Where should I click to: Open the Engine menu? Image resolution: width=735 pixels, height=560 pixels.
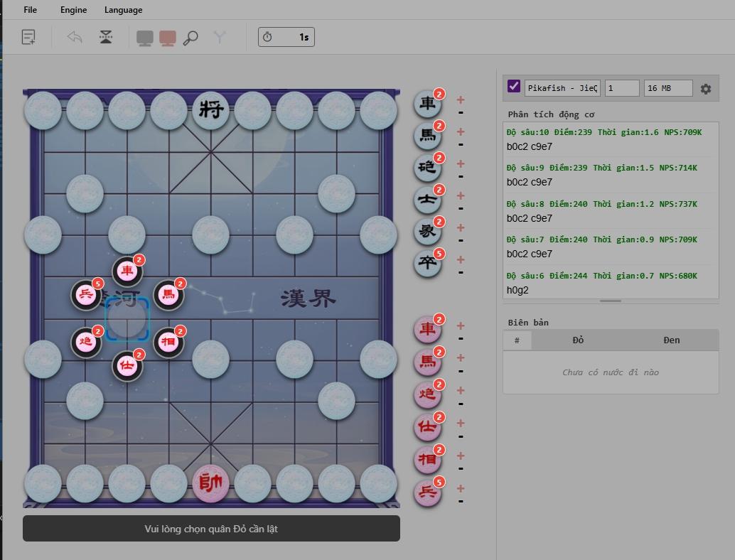[73, 10]
